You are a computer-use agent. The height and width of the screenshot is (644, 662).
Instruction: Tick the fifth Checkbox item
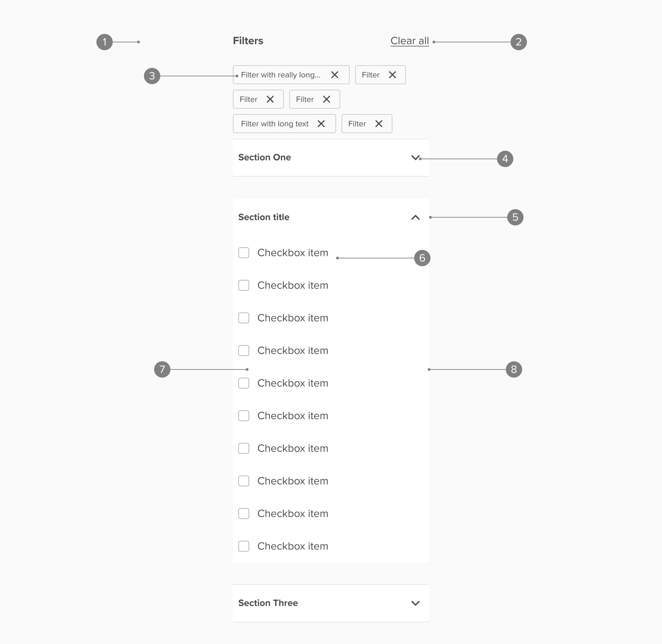[244, 383]
